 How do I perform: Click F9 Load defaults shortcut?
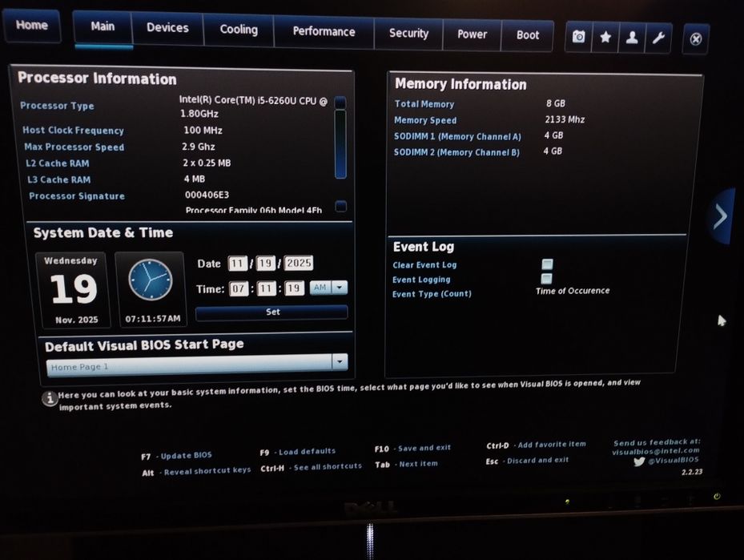click(x=297, y=452)
